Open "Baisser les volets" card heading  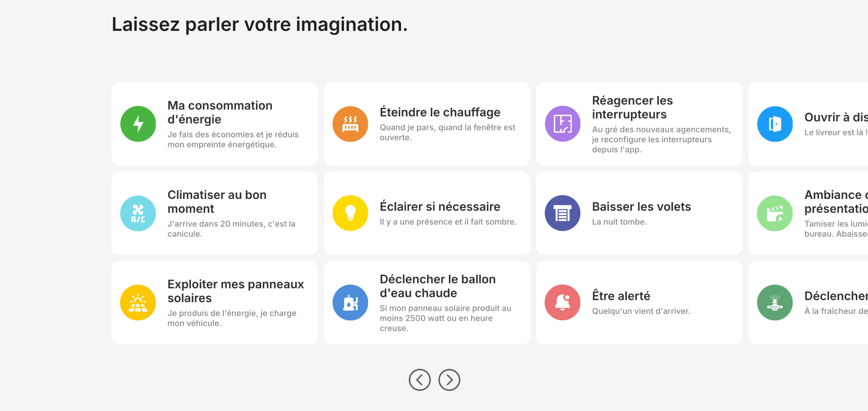[x=641, y=206]
